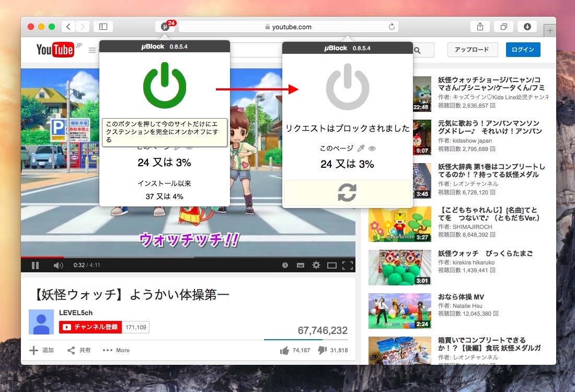The height and width of the screenshot is (392, 575).
Task: Turn off the green µBlock power button
Action: (165, 85)
